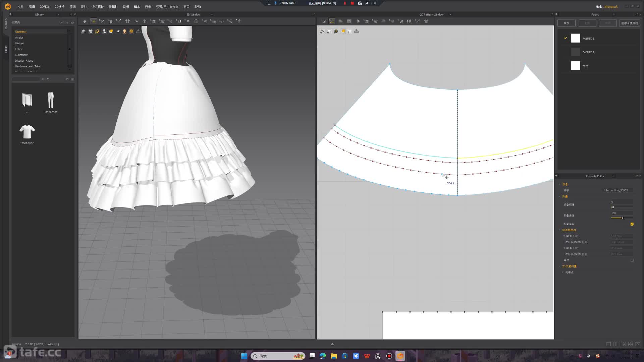Image resolution: width=644 pixels, height=362 pixels.
Task: Click the orange sphere render icon
Action: point(131,31)
